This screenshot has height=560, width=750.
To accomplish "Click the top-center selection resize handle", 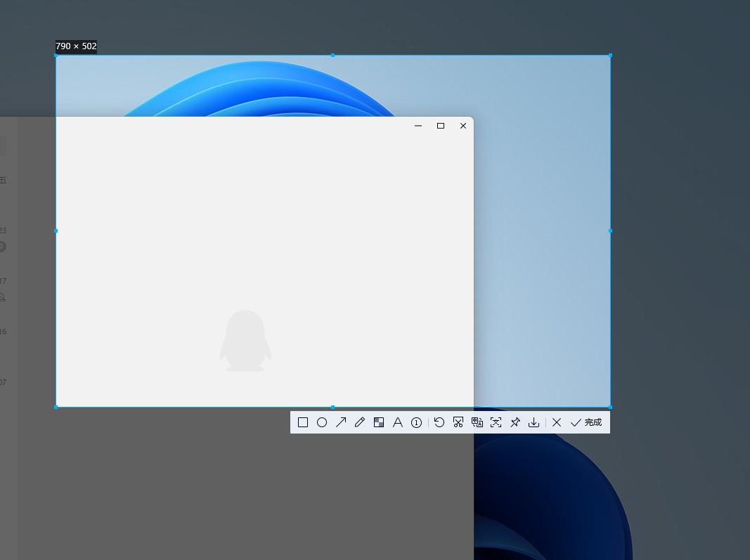I will point(332,55).
